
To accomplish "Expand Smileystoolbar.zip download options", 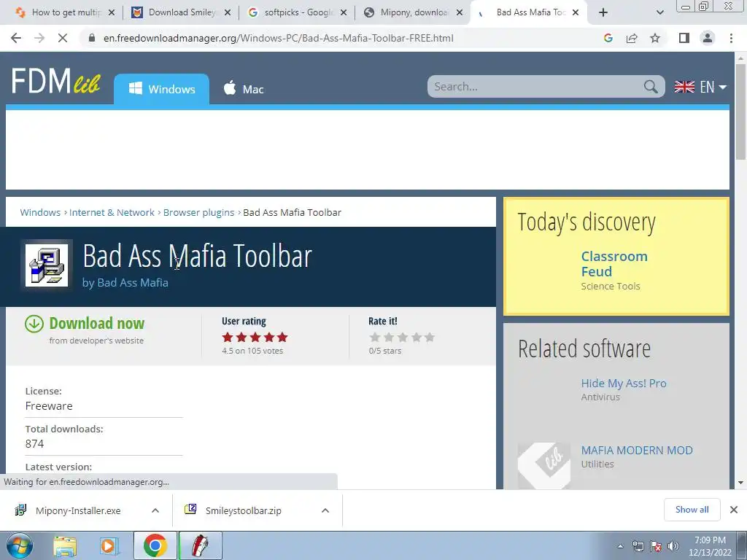I will pos(325,510).
